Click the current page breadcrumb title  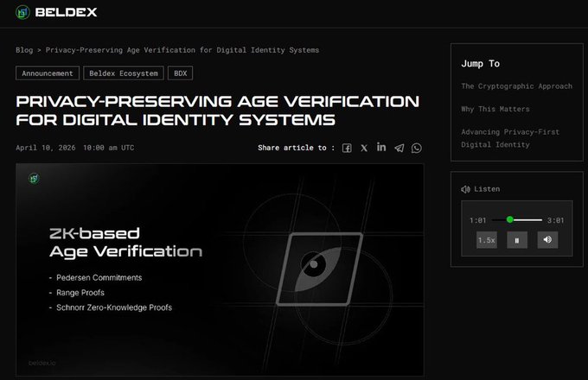[182, 50]
